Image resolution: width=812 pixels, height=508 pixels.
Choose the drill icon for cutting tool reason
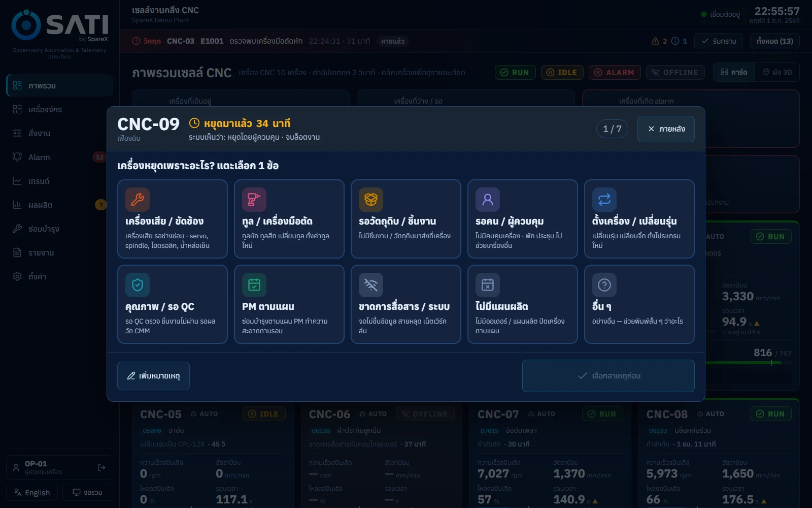pyautogui.click(x=254, y=200)
